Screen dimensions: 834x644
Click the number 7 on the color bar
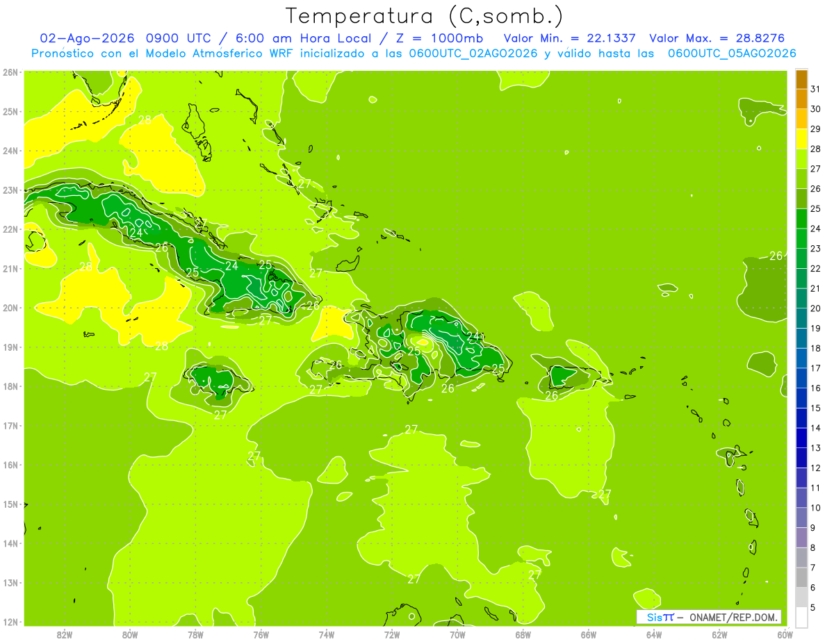[x=813, y=568]
